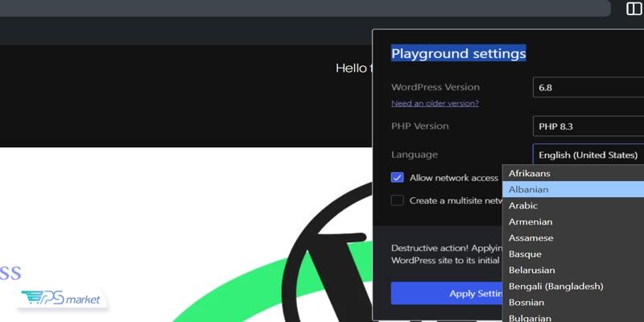Open the Language dropdown showing English

(x=588, y=155)
